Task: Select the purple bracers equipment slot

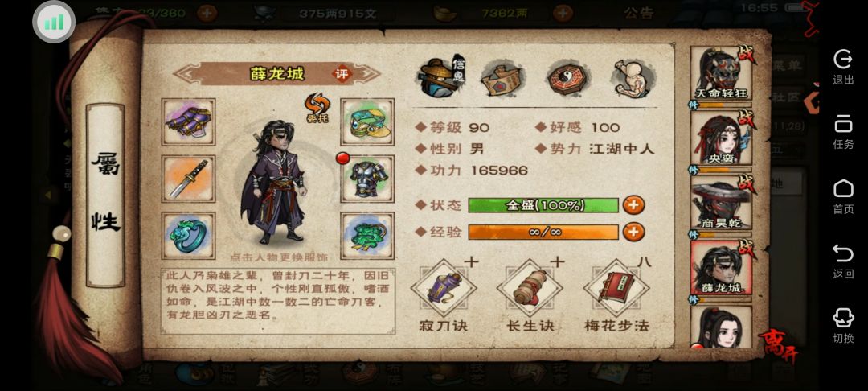Action: click(189, 121)
